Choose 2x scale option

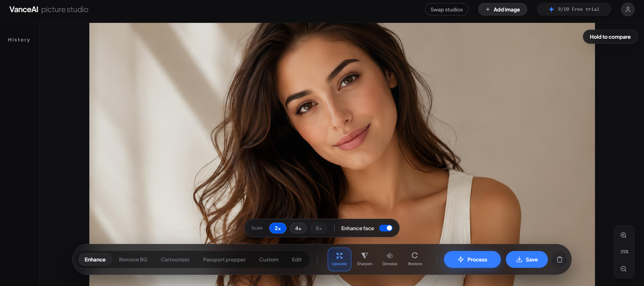tap(278, 228)
